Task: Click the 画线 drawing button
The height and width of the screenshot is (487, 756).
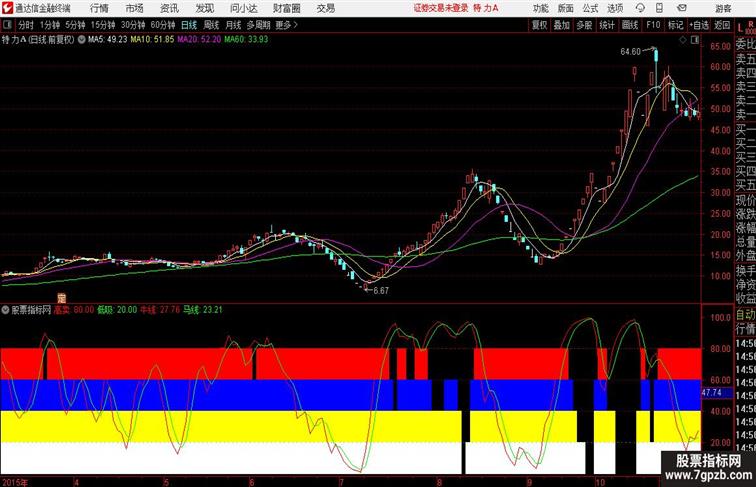Action: pyautogui.click(x=630, y=25)
